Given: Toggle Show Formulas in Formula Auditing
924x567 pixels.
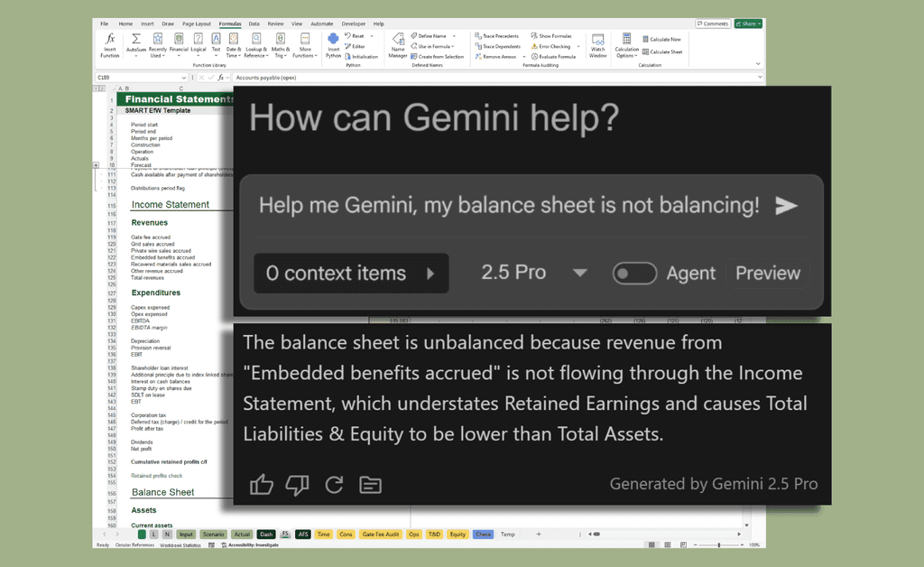Looking at the screenshot, I should pyautogui.click(x=550, y=35).
